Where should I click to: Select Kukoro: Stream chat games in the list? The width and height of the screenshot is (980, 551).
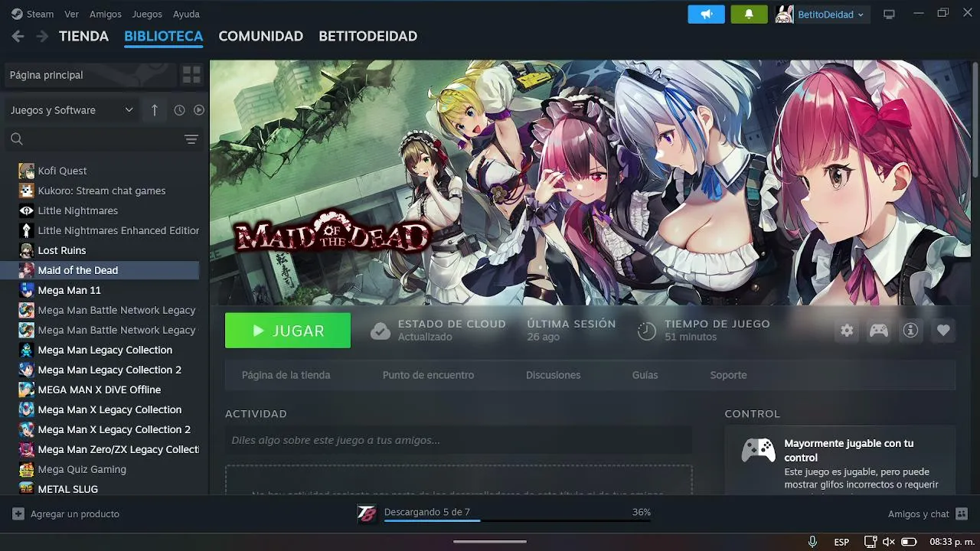102,191
